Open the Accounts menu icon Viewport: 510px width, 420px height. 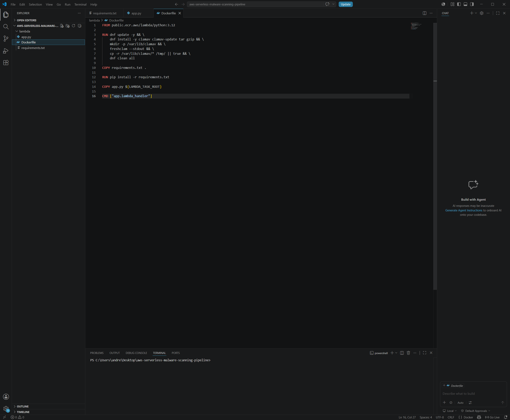tap(6, 397)
